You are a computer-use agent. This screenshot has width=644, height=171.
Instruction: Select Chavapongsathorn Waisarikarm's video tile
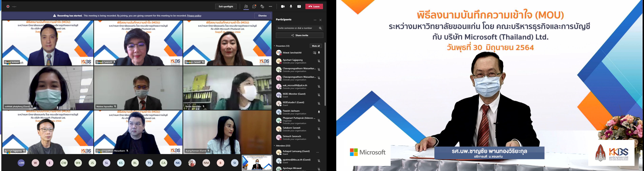click(x=138, y=132)
